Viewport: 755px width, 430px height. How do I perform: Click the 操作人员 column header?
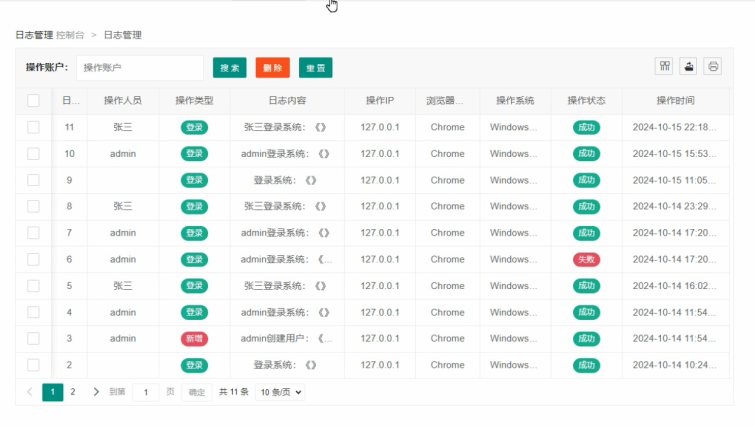123,101
